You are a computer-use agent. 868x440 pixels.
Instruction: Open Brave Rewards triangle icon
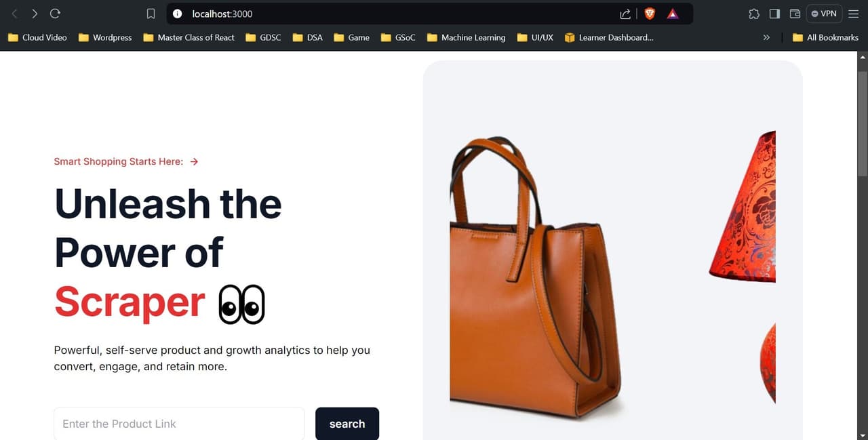tap(673, 14)
